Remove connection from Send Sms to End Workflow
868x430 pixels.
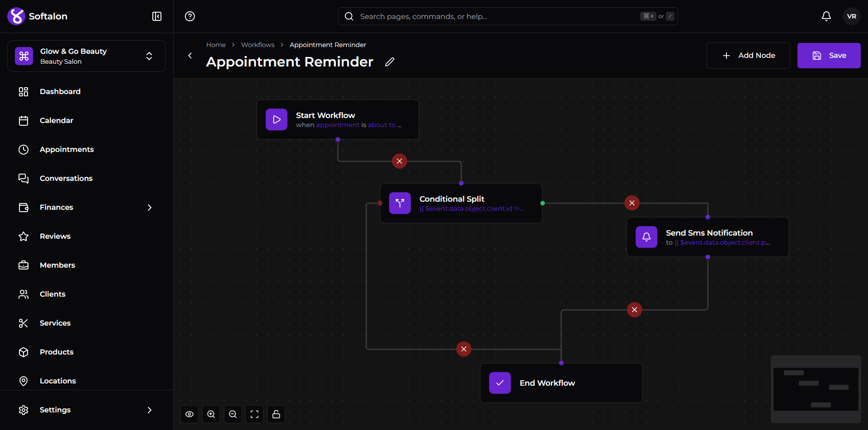[x=635, y=310]
